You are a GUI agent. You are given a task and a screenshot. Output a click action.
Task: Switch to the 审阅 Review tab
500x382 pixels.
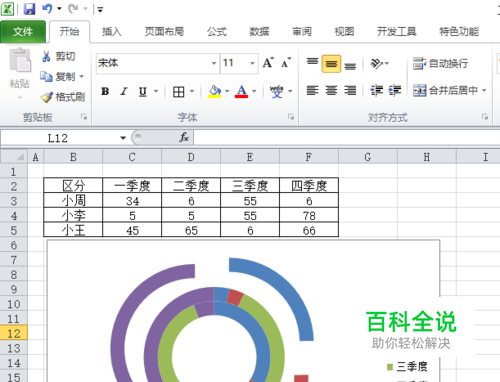(x=302, y=32)
